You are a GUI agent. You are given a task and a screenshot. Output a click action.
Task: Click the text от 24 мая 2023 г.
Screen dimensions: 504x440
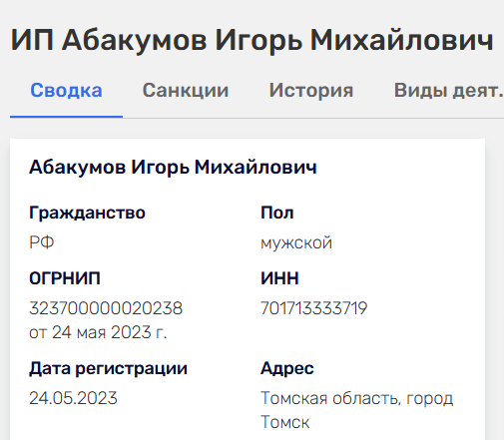click(98, 332)
